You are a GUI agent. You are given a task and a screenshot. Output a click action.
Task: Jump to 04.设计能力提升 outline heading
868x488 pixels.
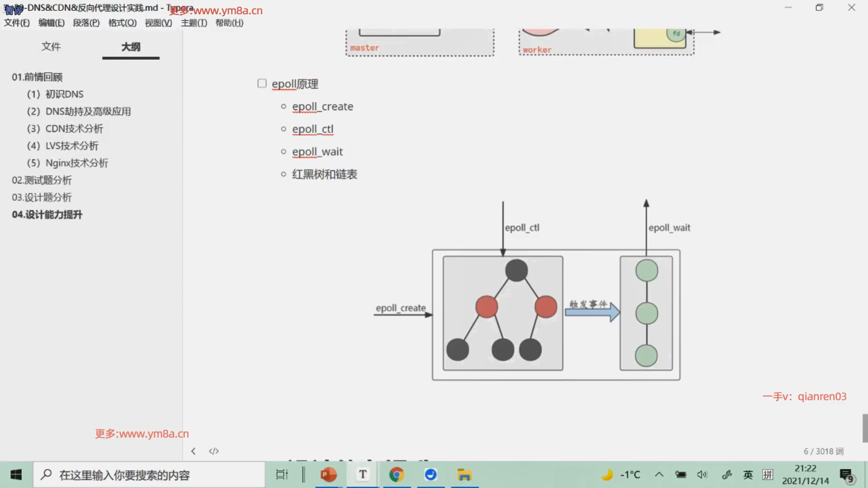pyautogui.click(x=47, y=215)
